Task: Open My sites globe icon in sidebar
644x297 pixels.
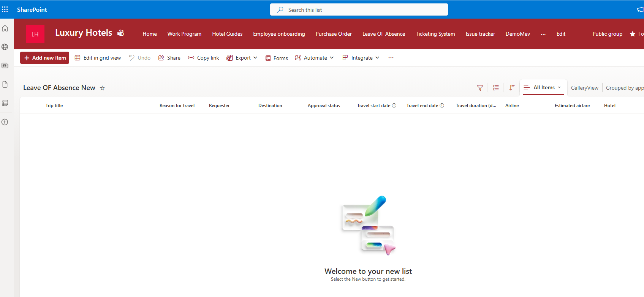Action: (x=5, y=47)
